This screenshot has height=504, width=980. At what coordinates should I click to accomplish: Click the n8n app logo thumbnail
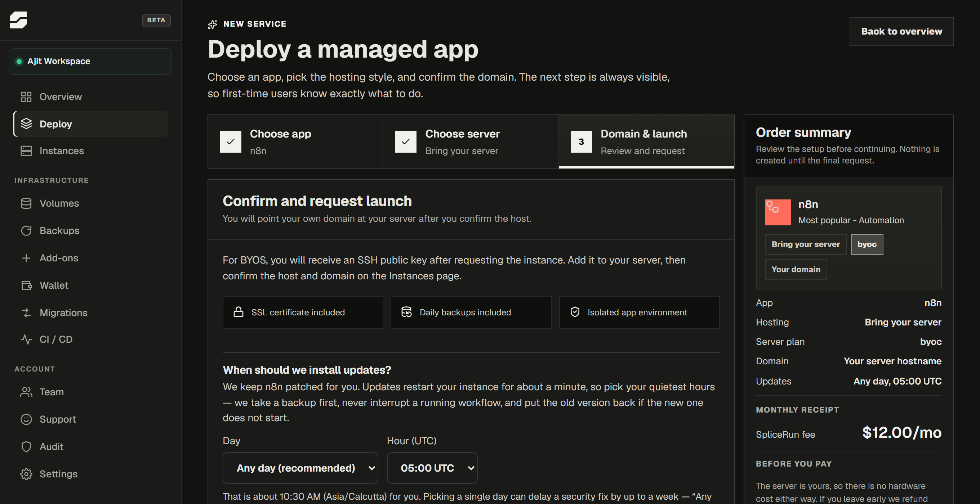[778, 212]
